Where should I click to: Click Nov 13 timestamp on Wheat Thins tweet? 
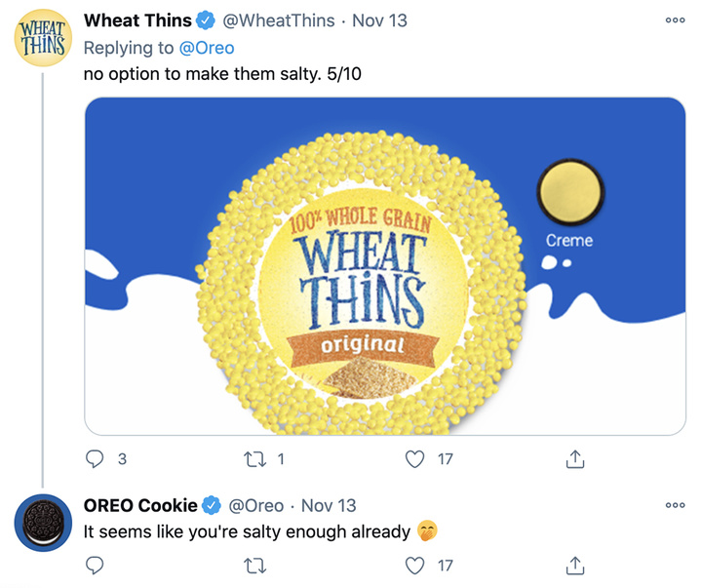point(379,20)
